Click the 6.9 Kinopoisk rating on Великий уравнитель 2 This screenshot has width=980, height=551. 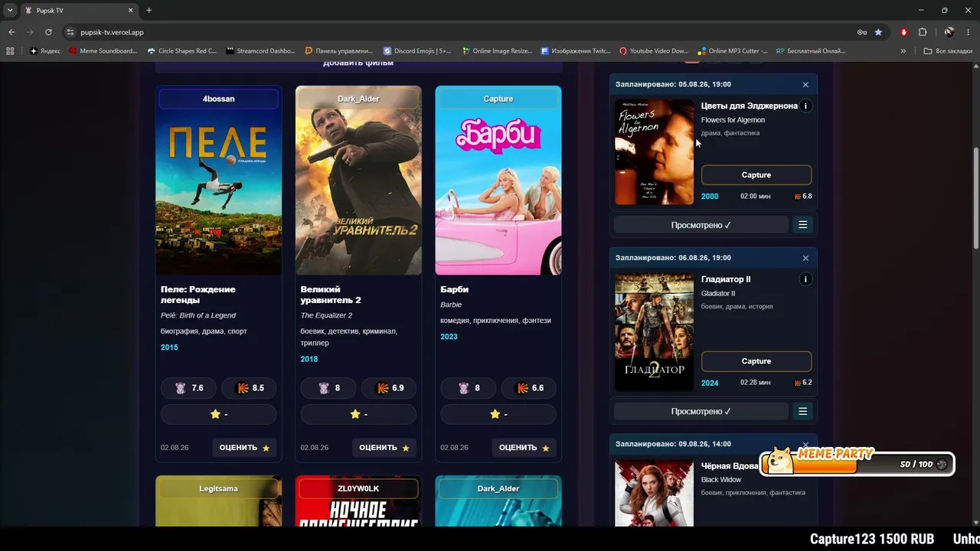(x=390, y=388)
